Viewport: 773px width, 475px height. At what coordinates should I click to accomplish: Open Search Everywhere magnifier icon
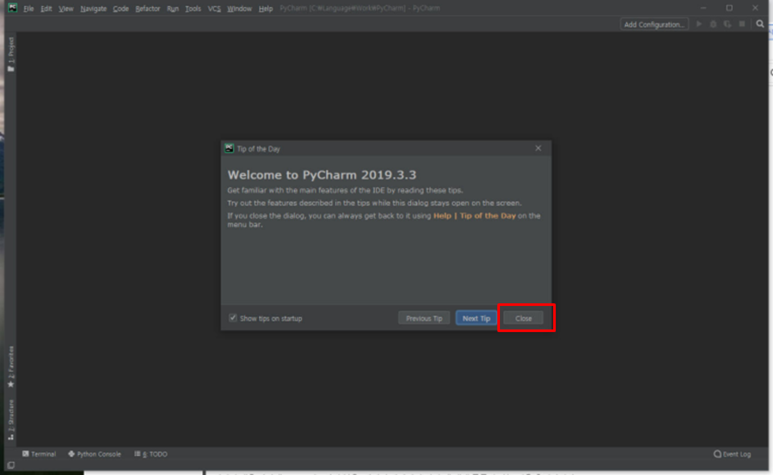tap(760, 24)
